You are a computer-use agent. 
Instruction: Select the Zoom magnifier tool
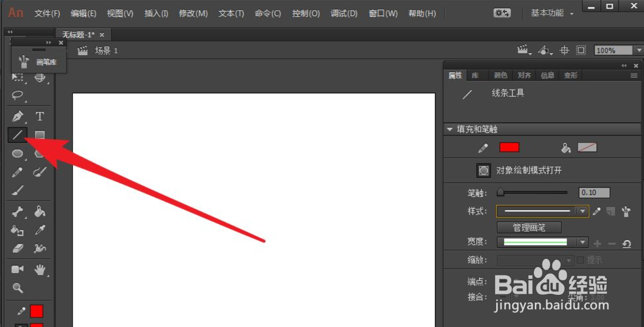click(x=18, y=288)
